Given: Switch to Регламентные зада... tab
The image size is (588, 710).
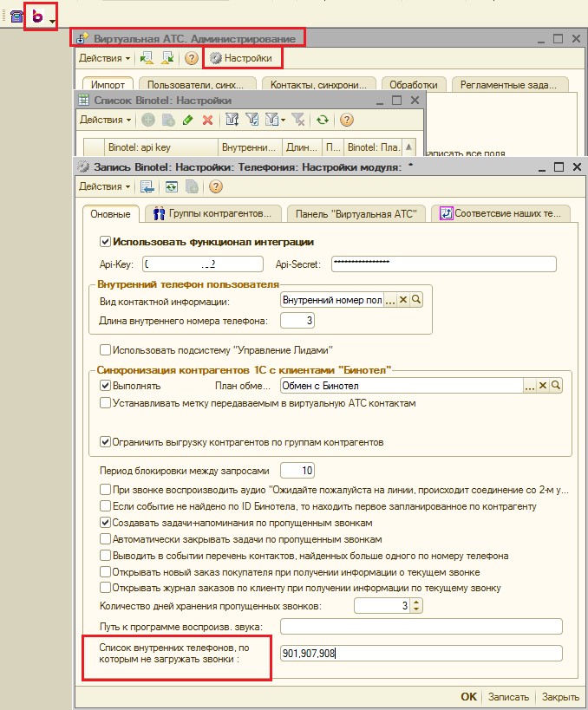Looking at the screenshot, I should (x=510, y=84).
